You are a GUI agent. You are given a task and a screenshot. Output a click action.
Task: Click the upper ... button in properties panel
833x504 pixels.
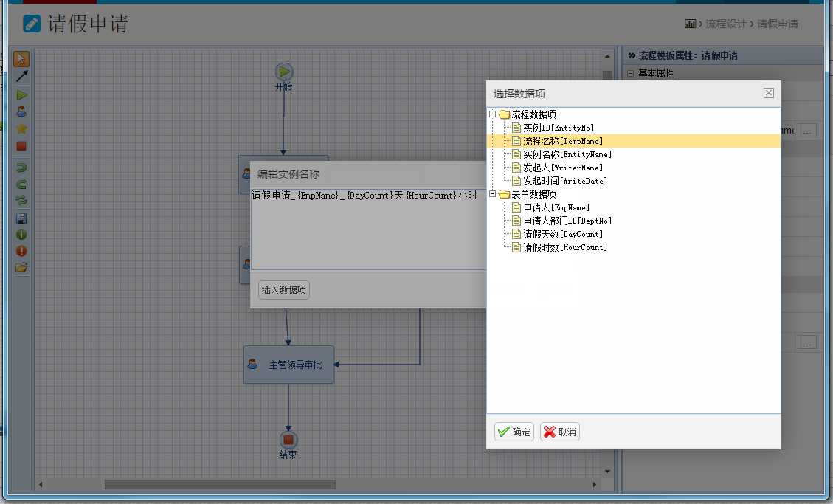pos(806,131)
